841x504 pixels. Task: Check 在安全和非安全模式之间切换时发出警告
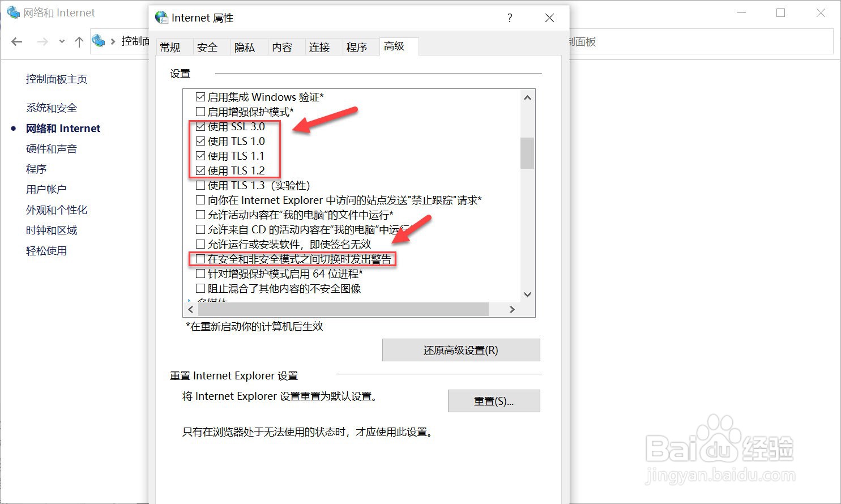point(200,259)
